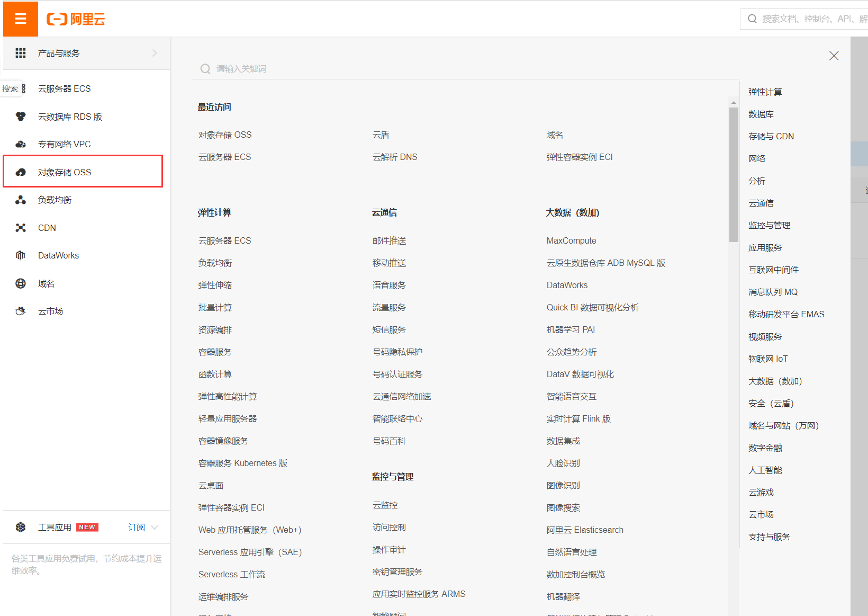Jump to 云通信 category on right
The image size is (868, 616).
point(761,203)
